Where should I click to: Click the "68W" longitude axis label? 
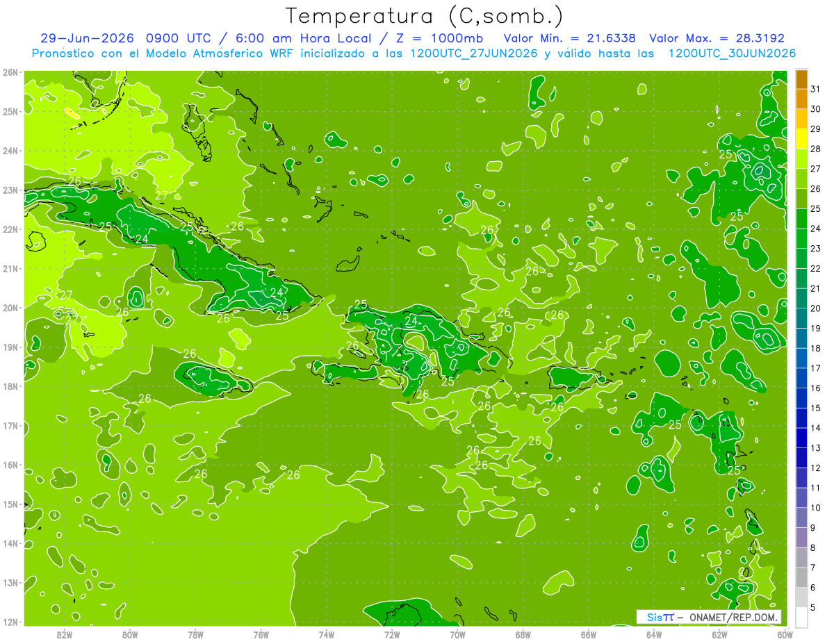[x=523, y=634]
